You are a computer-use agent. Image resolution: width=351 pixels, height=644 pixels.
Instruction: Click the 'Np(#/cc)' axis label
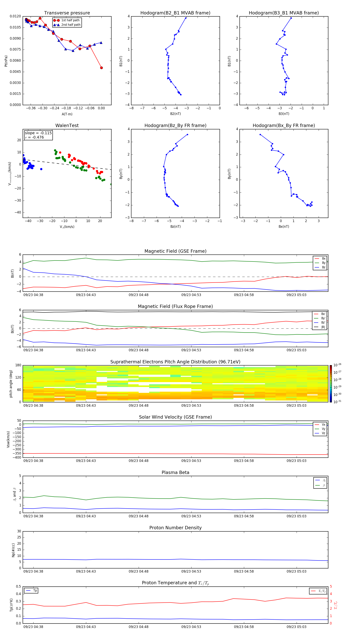tap(13, 550)
